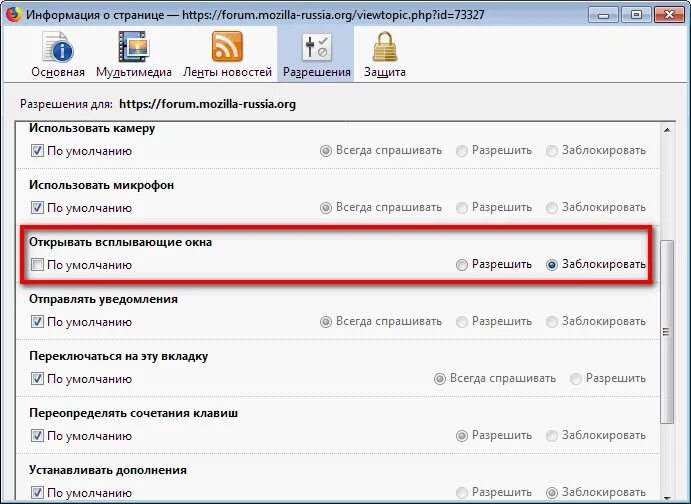Select Заблокировать for Использовать микрофон
The width and height of the screenshot is (691, 504).
click(551, 208)
